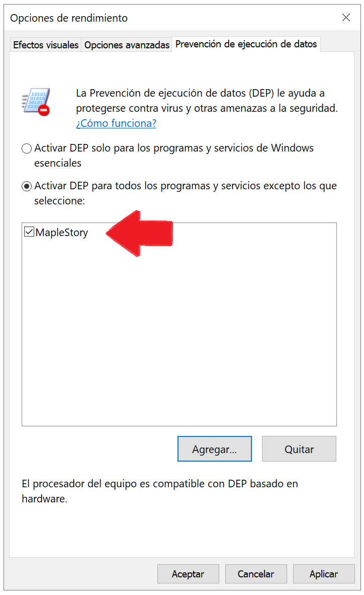Close the Opciones de rendimiento dialog

(x=346, y=18)
